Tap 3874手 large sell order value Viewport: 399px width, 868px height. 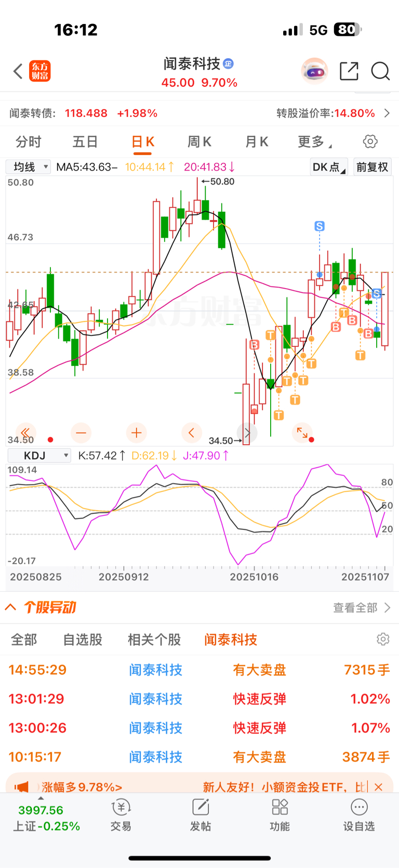(x=366, y=757)
